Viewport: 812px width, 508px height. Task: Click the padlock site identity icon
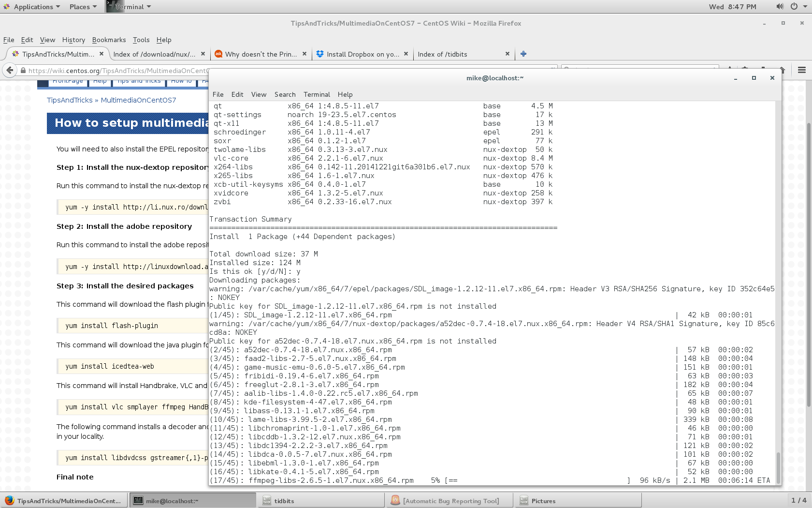point(23,71)
